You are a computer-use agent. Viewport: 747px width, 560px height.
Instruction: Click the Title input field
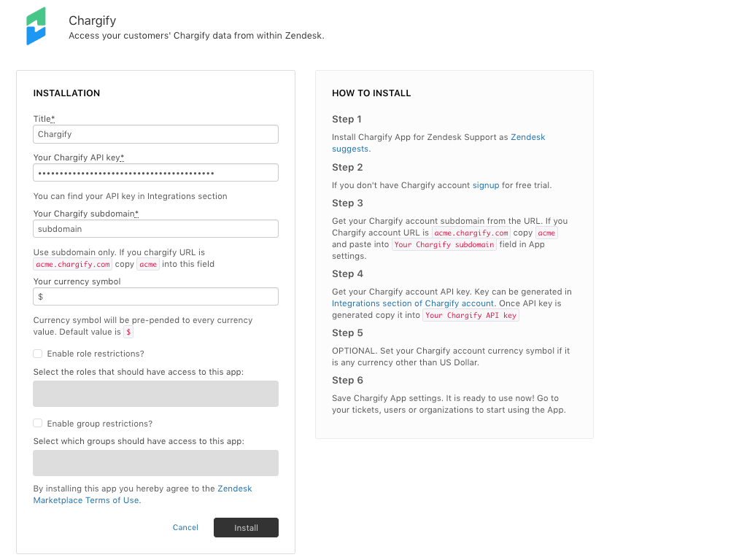click(155, 134)
